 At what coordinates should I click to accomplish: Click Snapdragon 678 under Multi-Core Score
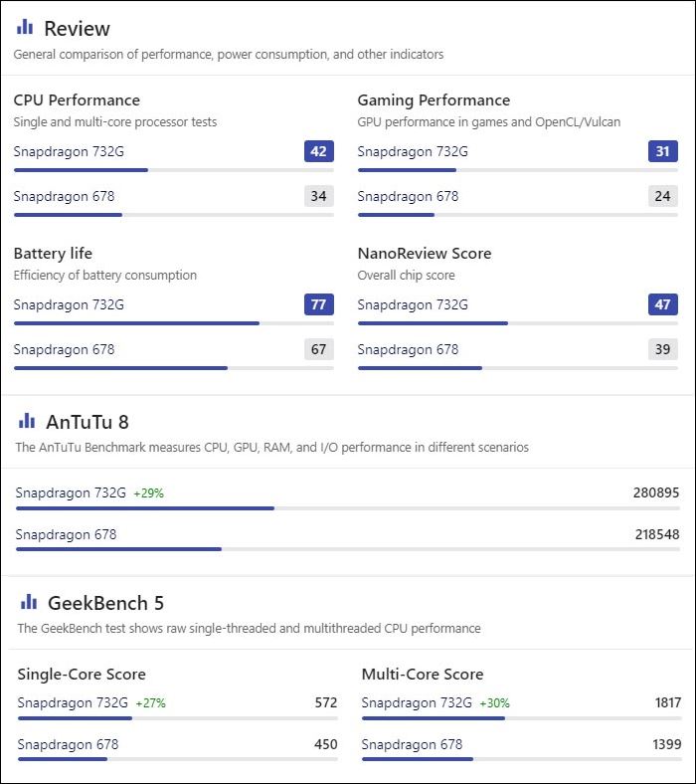click(x=412, y=744)
